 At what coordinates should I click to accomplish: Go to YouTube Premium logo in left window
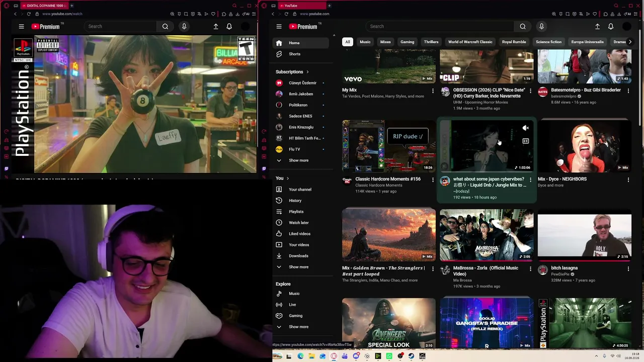coord(46,26)
